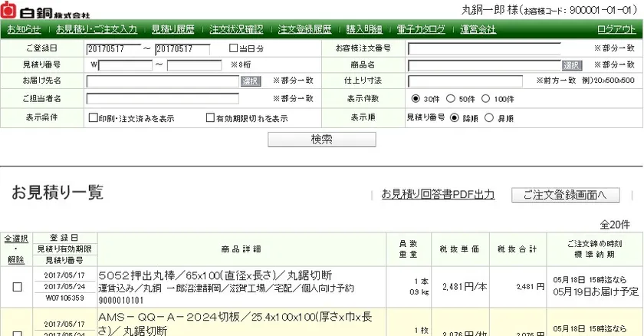The height and width of the screenshot is (336, 644).
Task: Click the 検索 search button
Action: point(321,140)
